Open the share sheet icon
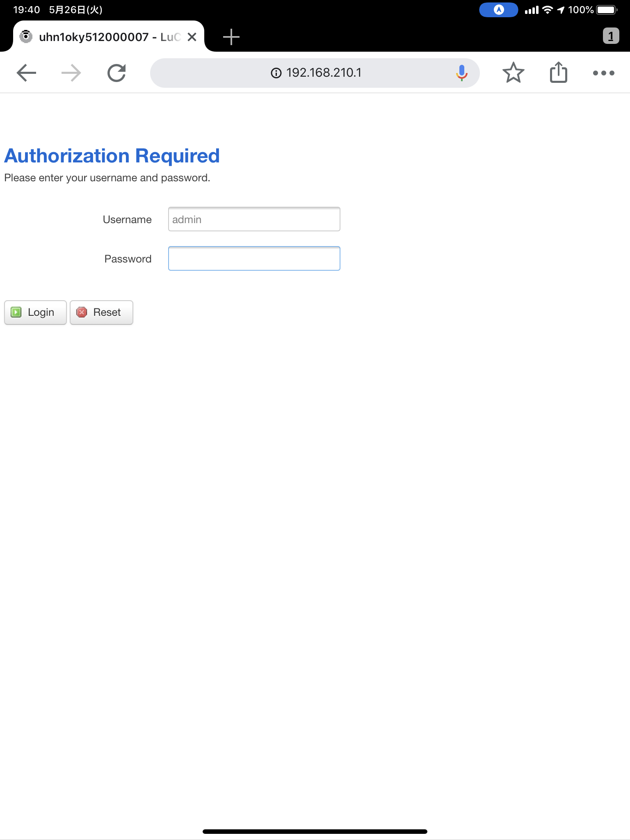This screenshot has width=630, height=840. point(558,72)
